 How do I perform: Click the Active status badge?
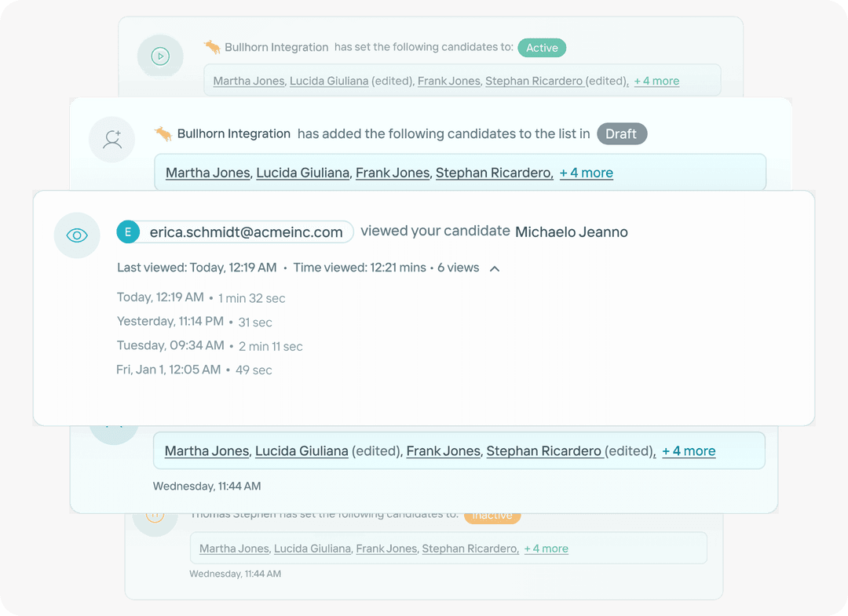pyautogui.click(x=542, y=48)
